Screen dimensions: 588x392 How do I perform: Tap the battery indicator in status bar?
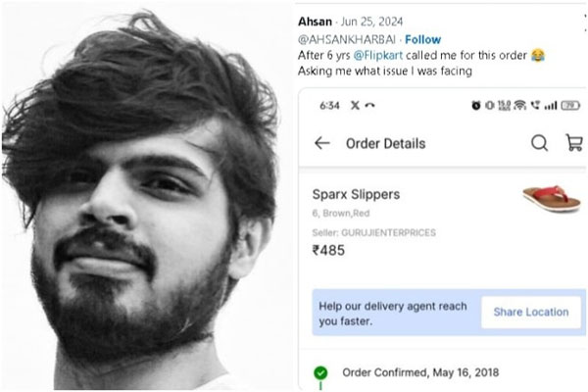point(570,105)
